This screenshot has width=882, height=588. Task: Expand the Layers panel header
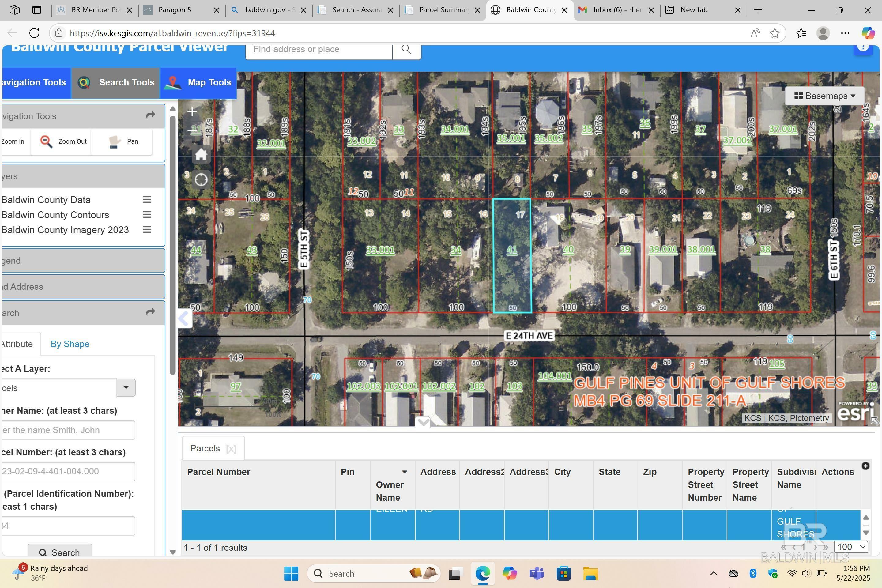(83, 176)
